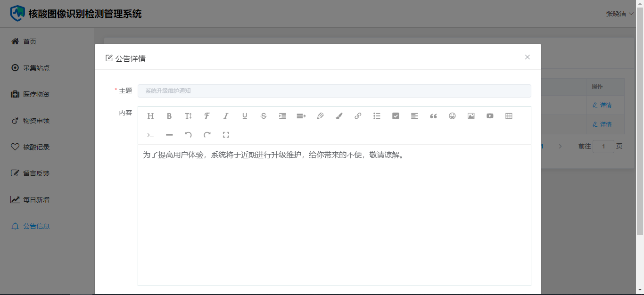Select the heading (H) tool in the editor
This screenshot has width=644, height=295.
click(x=150, y=116)
